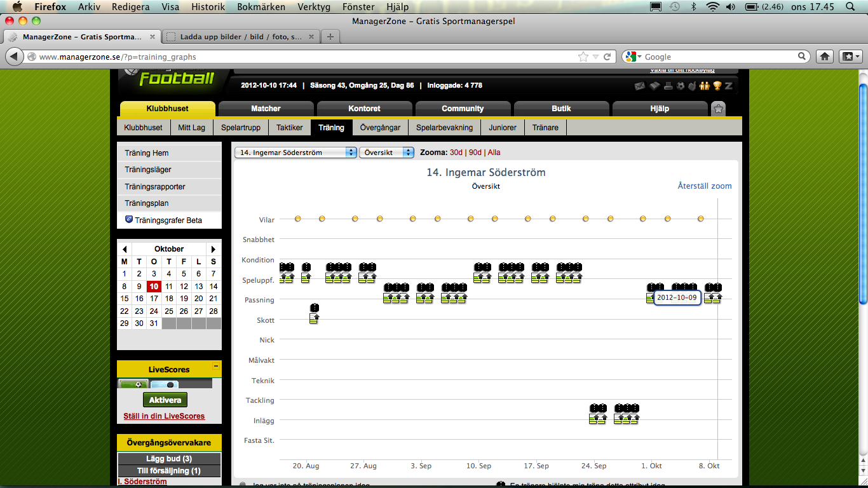Open Träningsplan in the sidebar

(169, 203)
